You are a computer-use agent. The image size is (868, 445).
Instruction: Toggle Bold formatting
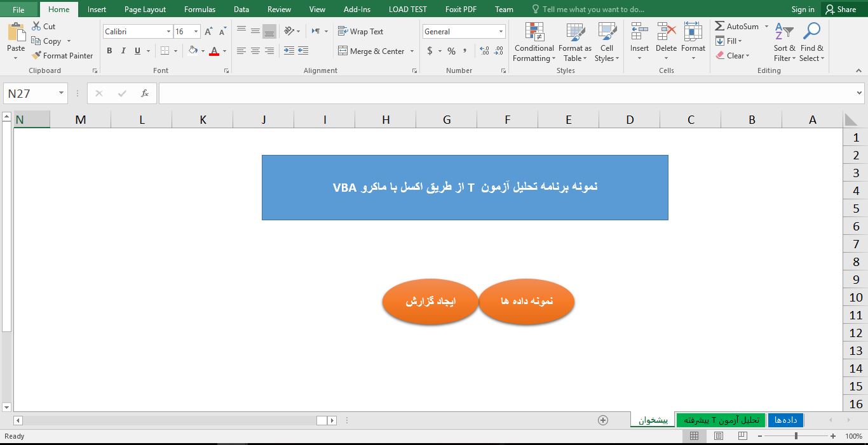pos(109,51)
